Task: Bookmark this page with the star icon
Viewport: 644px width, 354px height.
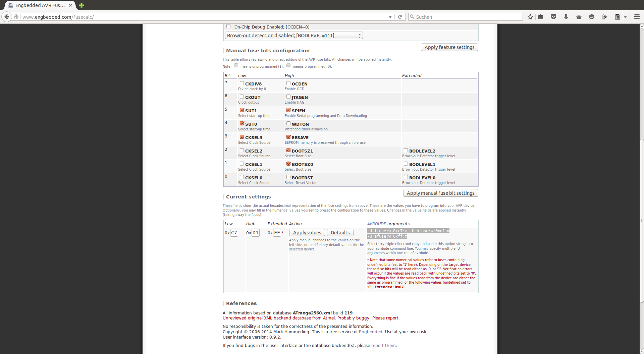Action: pyautogui.click(x=530, y=17)
